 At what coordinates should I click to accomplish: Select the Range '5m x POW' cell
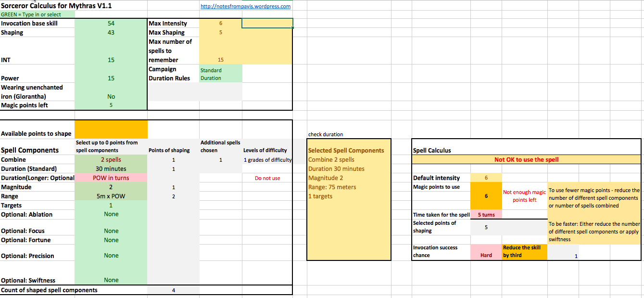coord(111,196)
